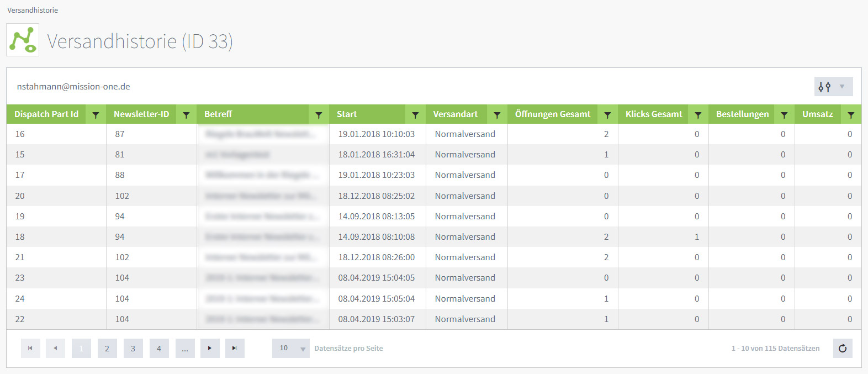Click the Betreff column filter icon
Viewport: 868px width, 374px height.
(x=319, y=115)
